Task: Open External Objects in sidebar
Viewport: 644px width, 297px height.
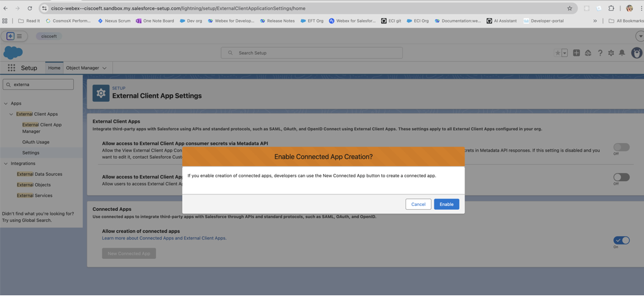Action: click(34, 185)
